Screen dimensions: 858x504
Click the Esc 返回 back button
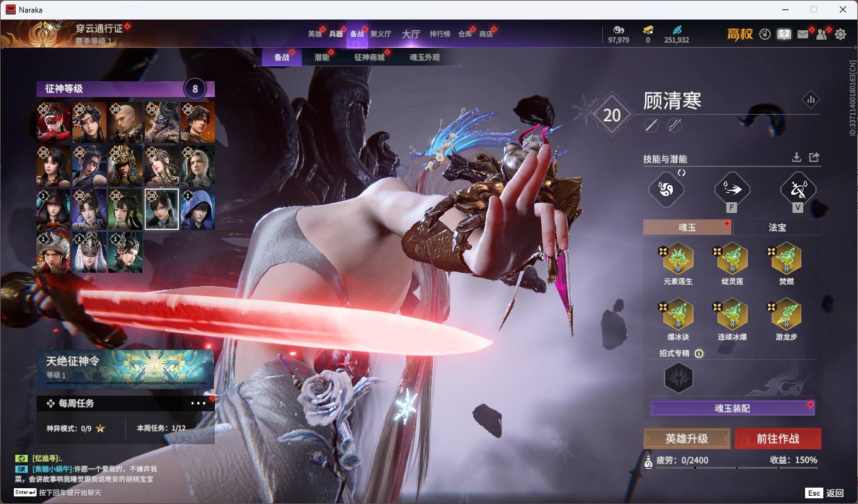824,493
